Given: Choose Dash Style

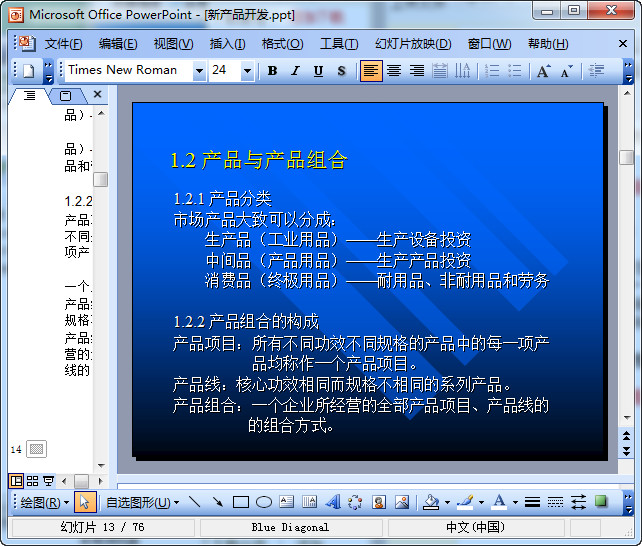Looking at the screenshot, I should (555, 502).
